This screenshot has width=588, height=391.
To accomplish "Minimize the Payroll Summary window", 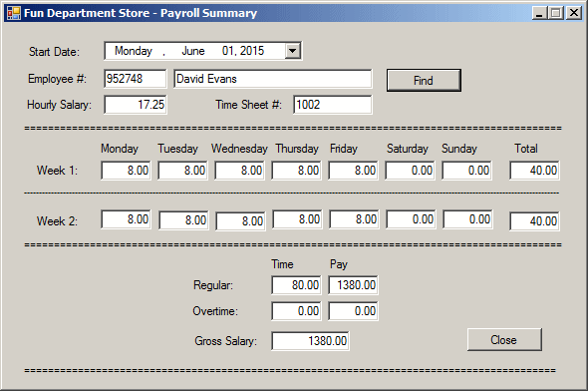I will (x=539, y=13).
